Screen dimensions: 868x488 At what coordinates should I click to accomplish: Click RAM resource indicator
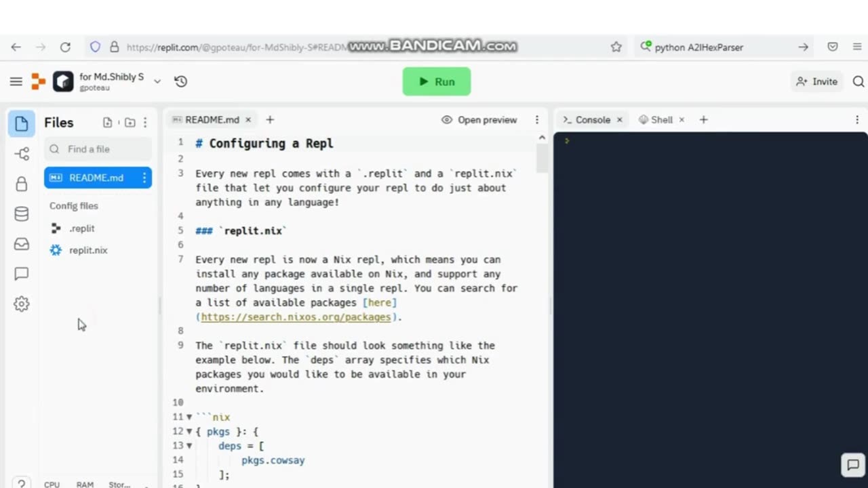tap(85, 485)
